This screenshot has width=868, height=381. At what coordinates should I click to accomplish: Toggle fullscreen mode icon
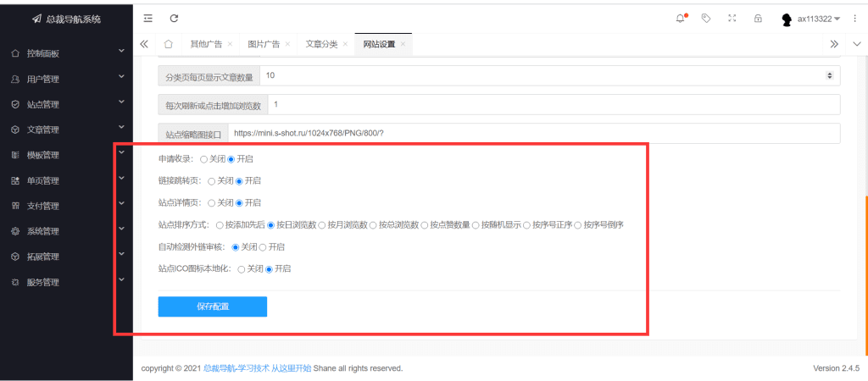click(732, 18)
